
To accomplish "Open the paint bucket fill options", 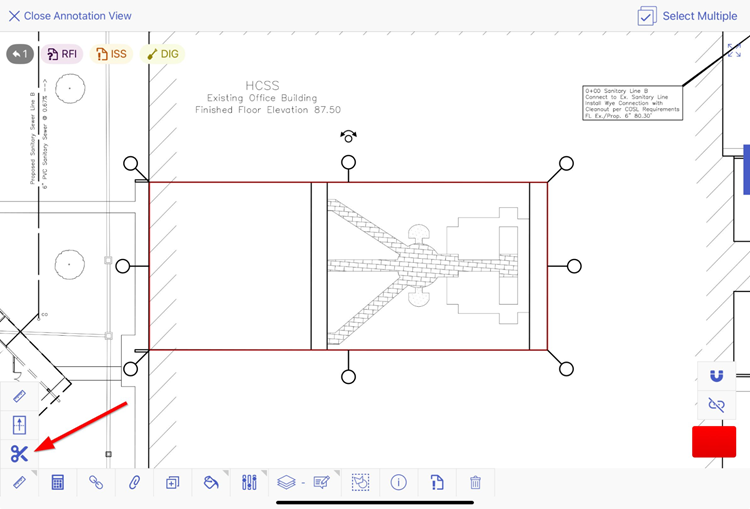I will pyautogui.click(x=211, y=482).
